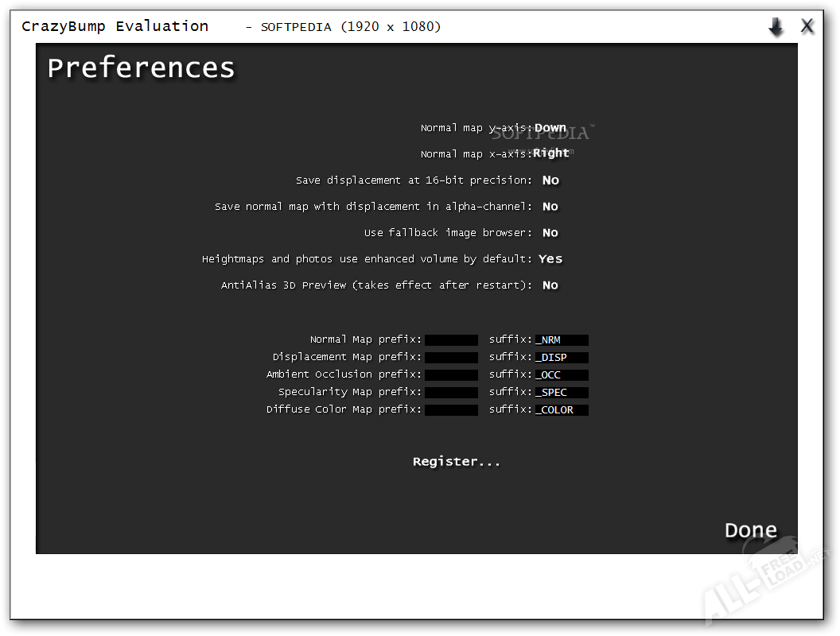Click the Displacement Map suffix _DISP field

tap(562, 358)
